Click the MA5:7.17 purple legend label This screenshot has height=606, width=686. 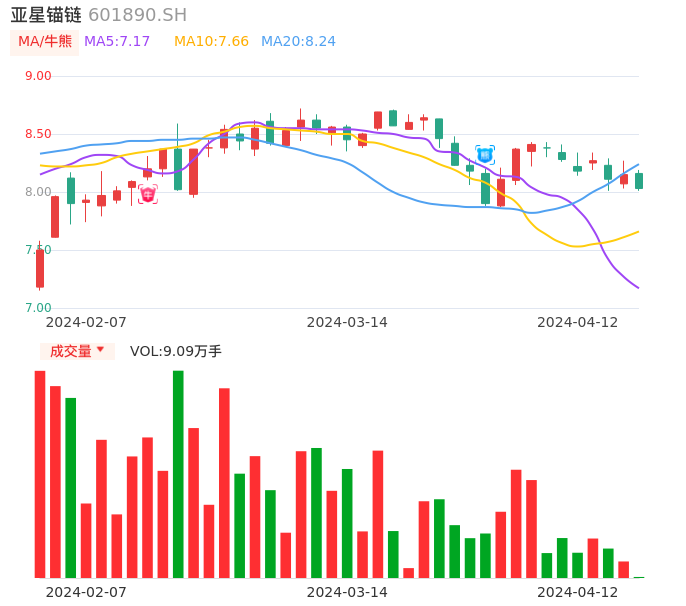click(x=117, y=42)
